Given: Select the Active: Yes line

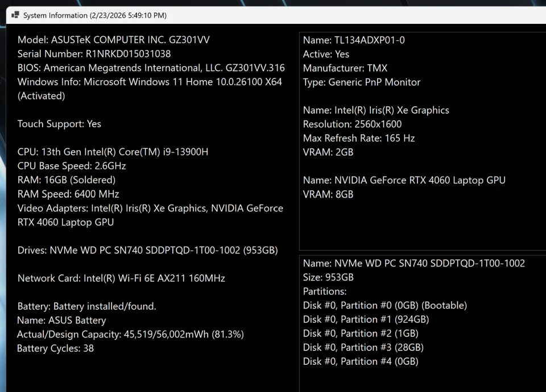Looking at the screenshot, I should coord(326,54).
